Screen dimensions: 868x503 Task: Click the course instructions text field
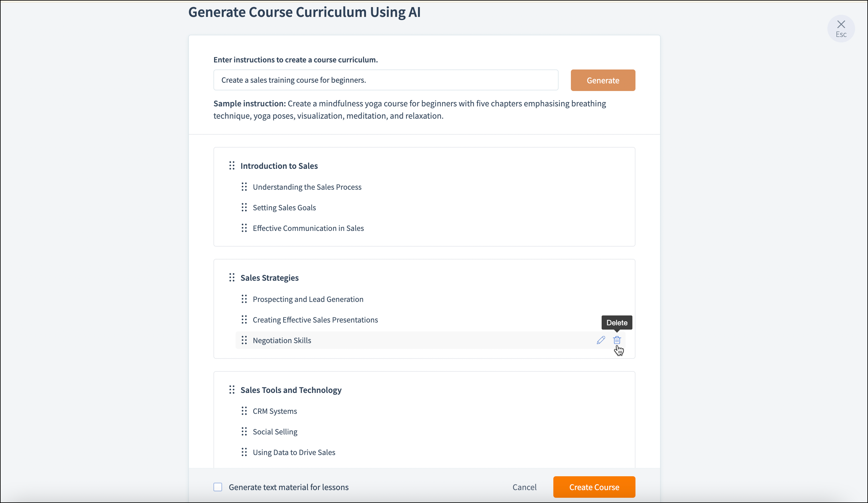click(x=385, y=80)
